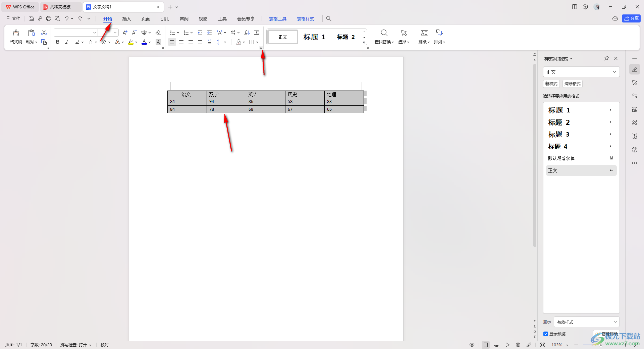The width and height of the screenshot is (644, 349).
Task: Center align the paragraph
Action: 181,42
